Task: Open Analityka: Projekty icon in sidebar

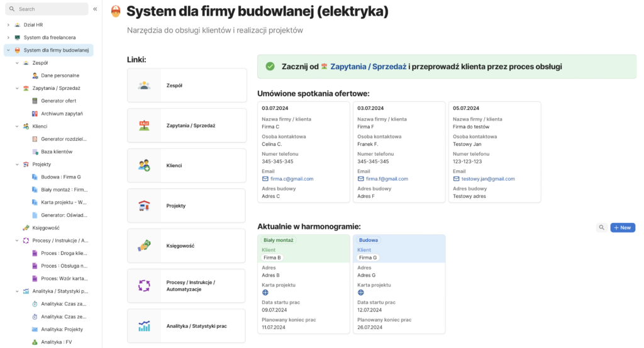Action: [35, 329]
